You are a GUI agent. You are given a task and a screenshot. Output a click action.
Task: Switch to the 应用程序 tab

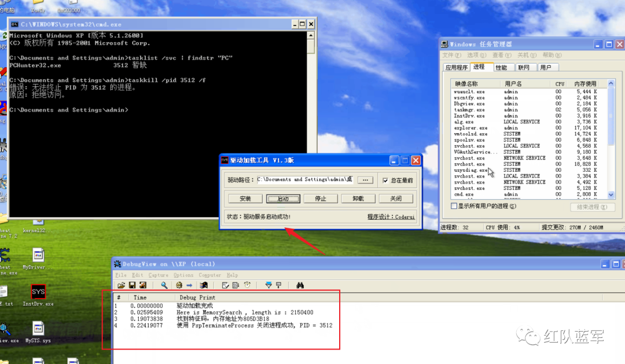pyautogui.click(x=457, y=67)
